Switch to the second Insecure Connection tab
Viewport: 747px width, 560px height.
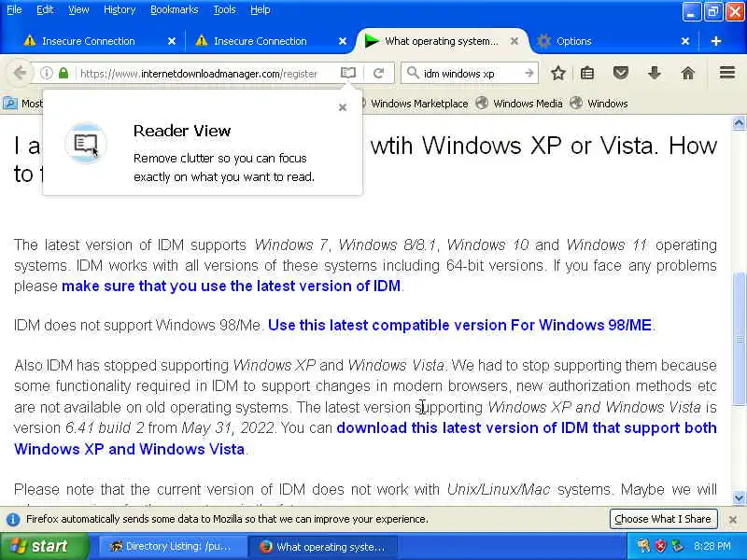click(261, 41)
